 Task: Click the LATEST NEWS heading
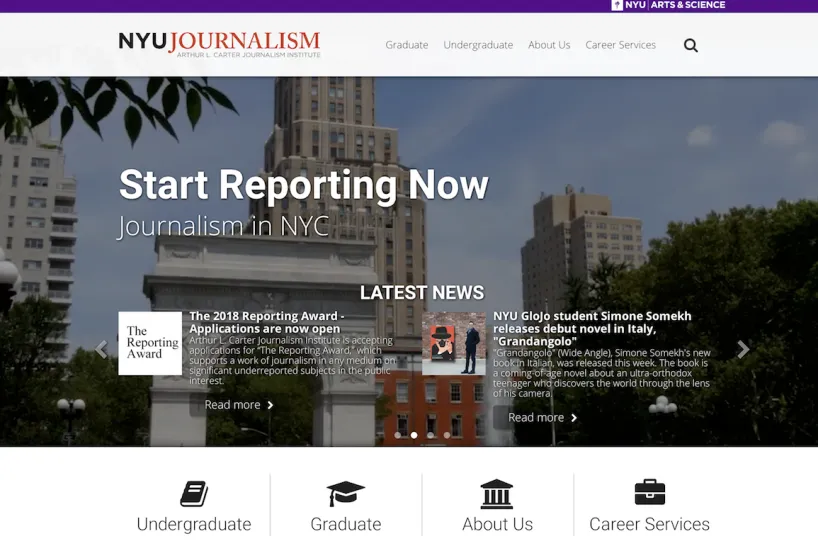click(422, 293)
